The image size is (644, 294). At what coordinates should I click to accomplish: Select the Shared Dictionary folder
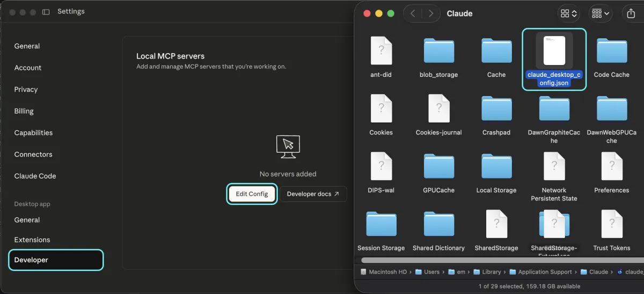(x=439, y=230)
